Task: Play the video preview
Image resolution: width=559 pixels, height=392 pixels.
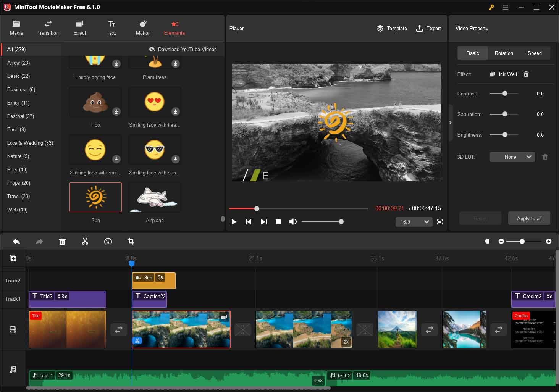Action: [234, 222]
